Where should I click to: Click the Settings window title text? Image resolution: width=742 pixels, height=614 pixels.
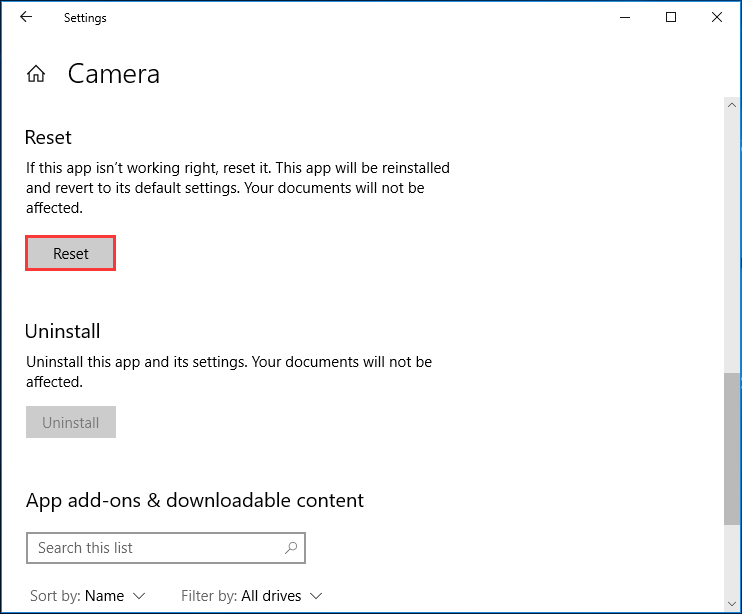[85, 18]
